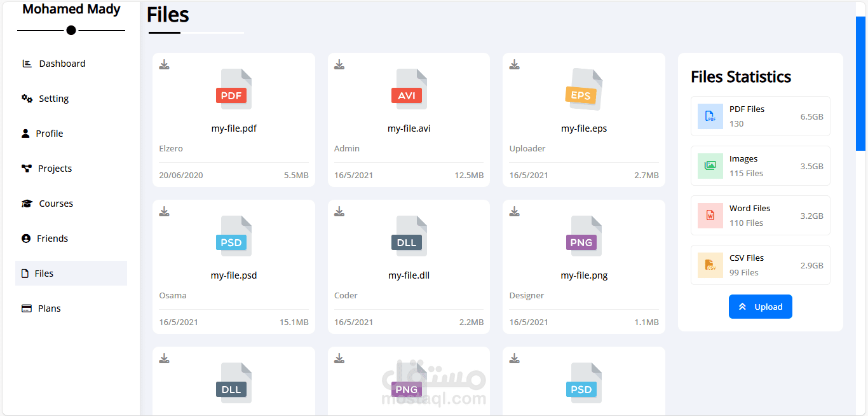Download my-file.psd using its download icon

tap(164, 211)
